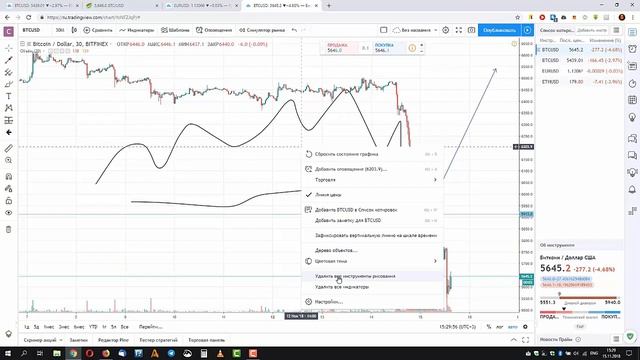Click the Compare (Сравнить) button
Screen dimensions: 640x360
point(98,30)
